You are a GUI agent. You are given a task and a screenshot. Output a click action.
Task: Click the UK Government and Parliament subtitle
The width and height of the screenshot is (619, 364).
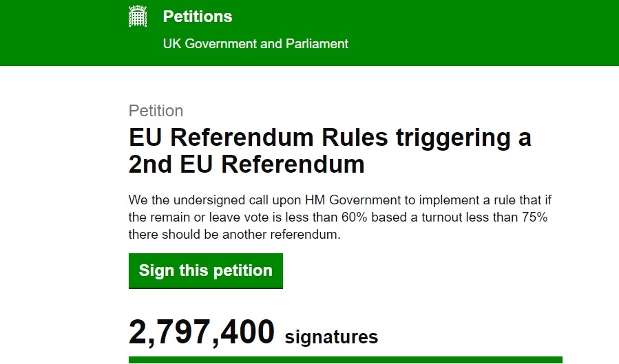click(x=255, y=43)
